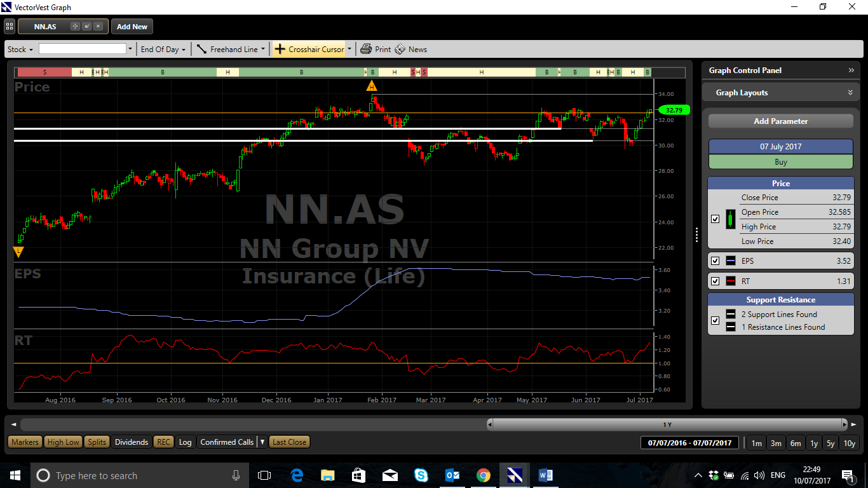This screenshot has width=868, height=488.
Task: Toggle the Dividends button
Action: click(132, 442)
